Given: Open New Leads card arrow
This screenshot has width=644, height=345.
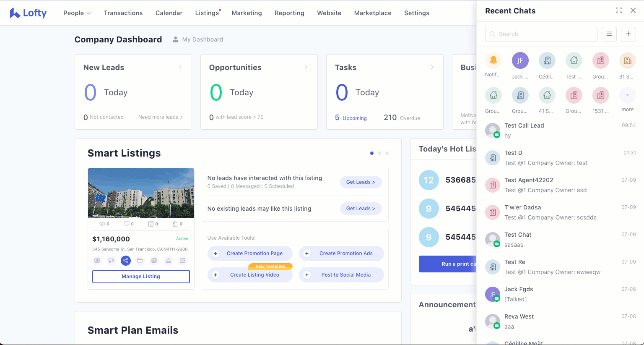Looking at the screenshot, I should coord(180,67).
